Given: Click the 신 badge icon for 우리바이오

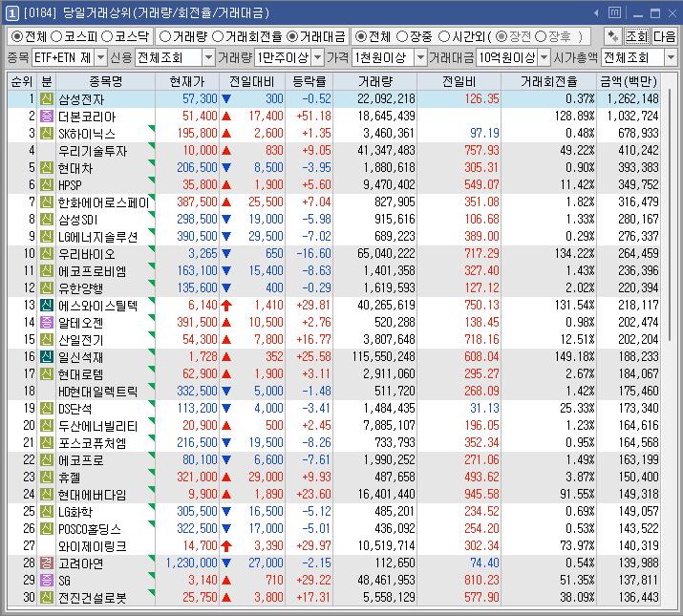Looking at the screenshot, I should click(x=47, y=253).
